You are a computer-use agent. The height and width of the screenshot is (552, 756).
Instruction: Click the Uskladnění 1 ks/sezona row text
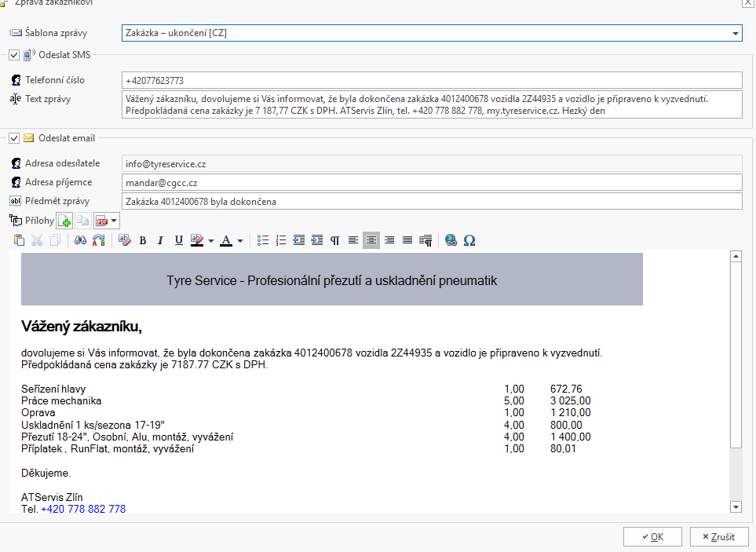point(93,426)
